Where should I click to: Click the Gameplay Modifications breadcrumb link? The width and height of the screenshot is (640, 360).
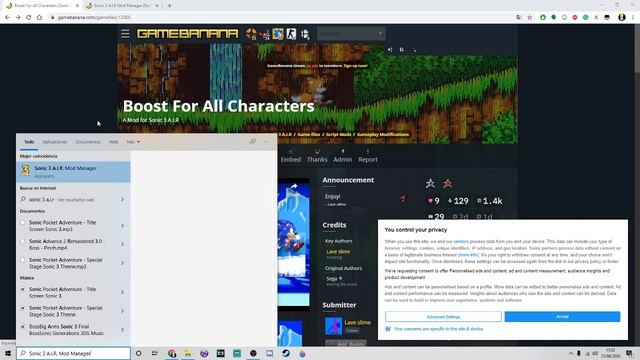tap(383, 135)
